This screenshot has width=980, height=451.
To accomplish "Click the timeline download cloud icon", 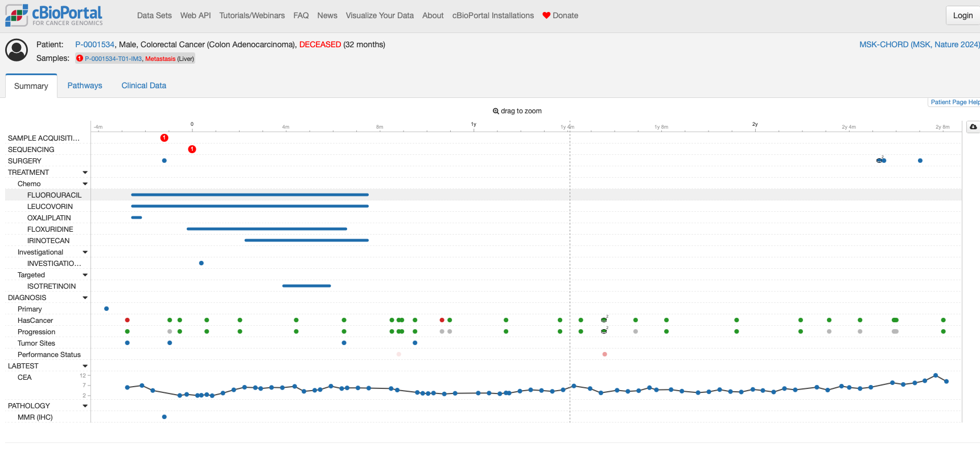I will tap(973, 127).
